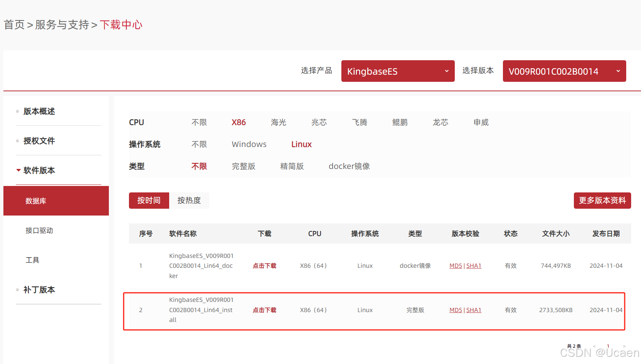641x364 pixels.
Task: Click the 完整版 type cell in row 2
Action: (415, 310)
